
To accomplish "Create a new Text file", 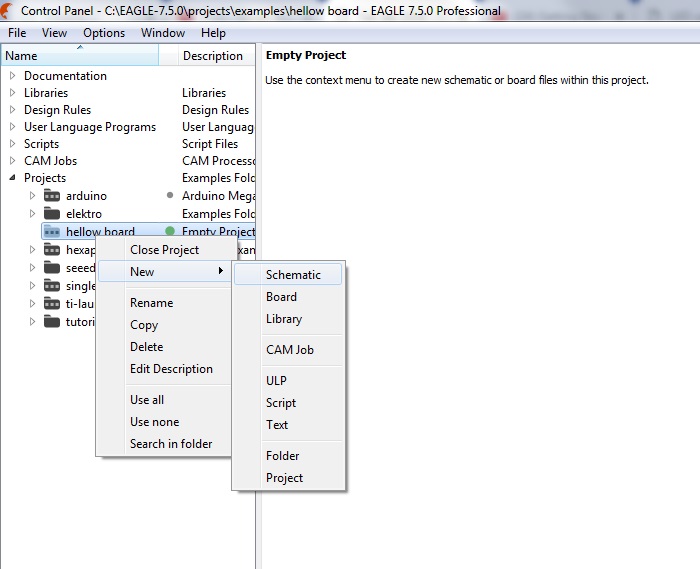I will tap(288, 424).
